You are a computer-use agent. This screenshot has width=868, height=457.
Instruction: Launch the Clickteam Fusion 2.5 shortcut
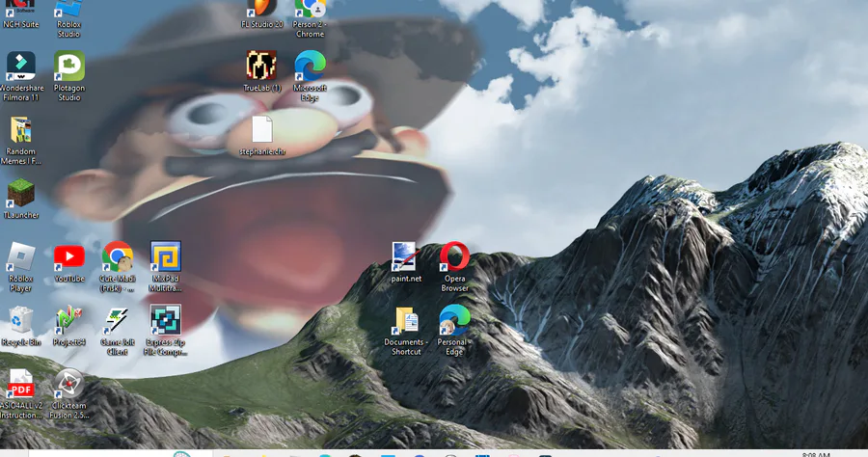pos(69,394)
